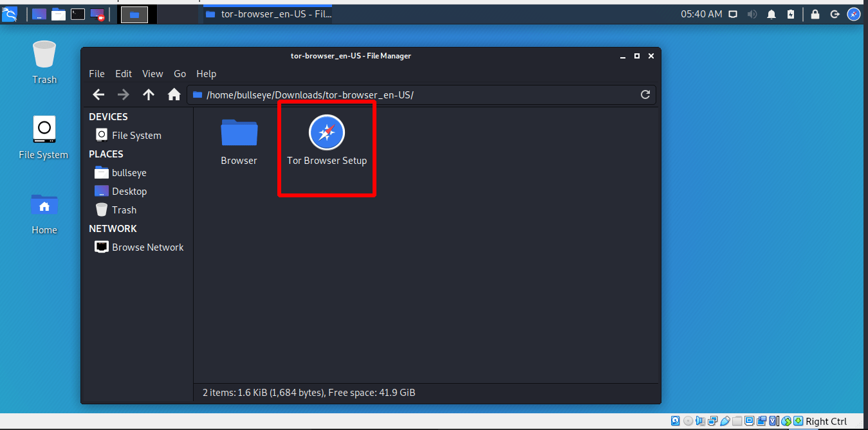
Task: Click the show desktop panel launcher
Action: coord(39,14)
